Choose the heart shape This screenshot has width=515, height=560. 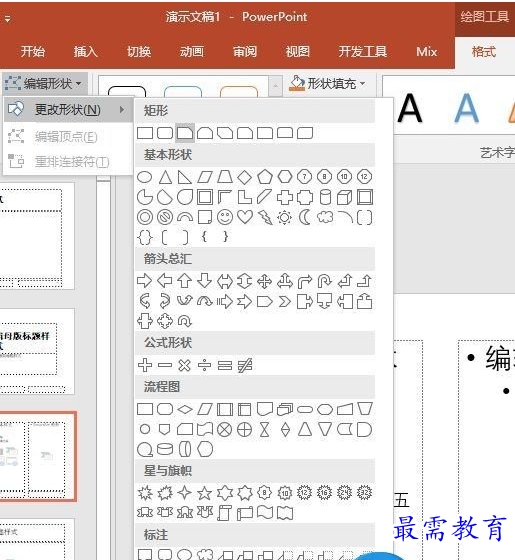pos(245,218)
